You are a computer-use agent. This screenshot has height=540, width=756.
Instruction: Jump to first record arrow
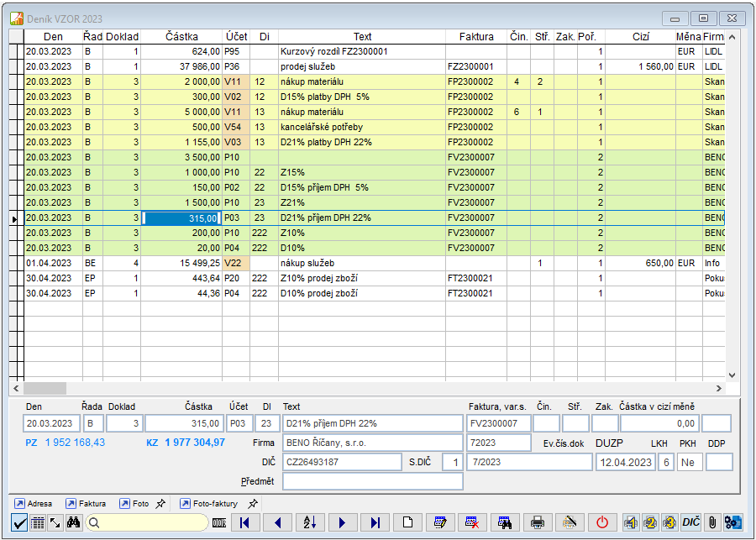click(245, 522)
